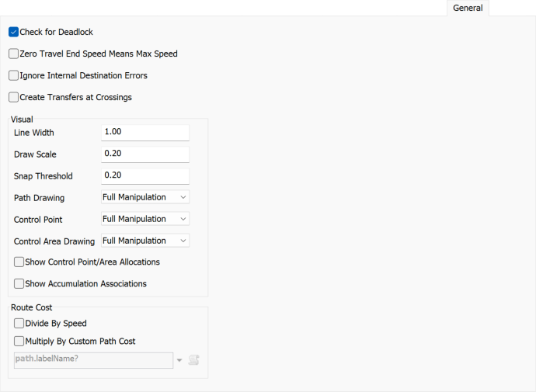Click the Visual group label
Screen dimensions: 536x392
pyautogui.click(x=22, y=120)
